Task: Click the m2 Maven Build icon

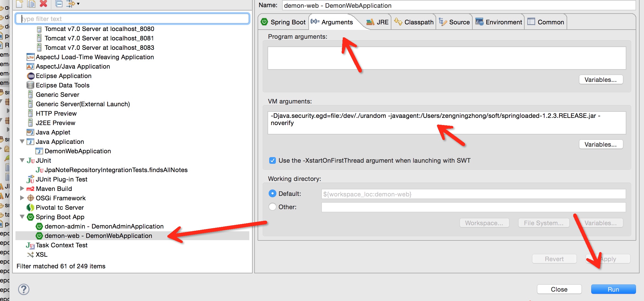Action: click(30, 189)
